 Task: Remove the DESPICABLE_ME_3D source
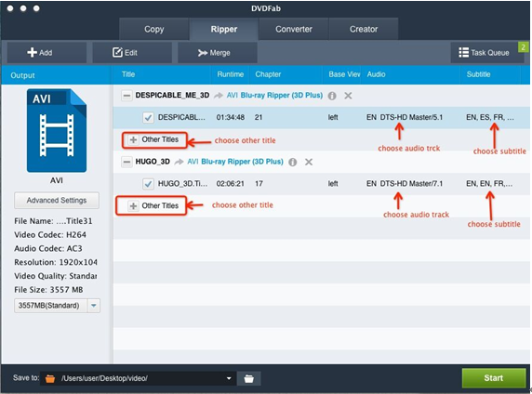pyautogui.click(x=348, y=96)
